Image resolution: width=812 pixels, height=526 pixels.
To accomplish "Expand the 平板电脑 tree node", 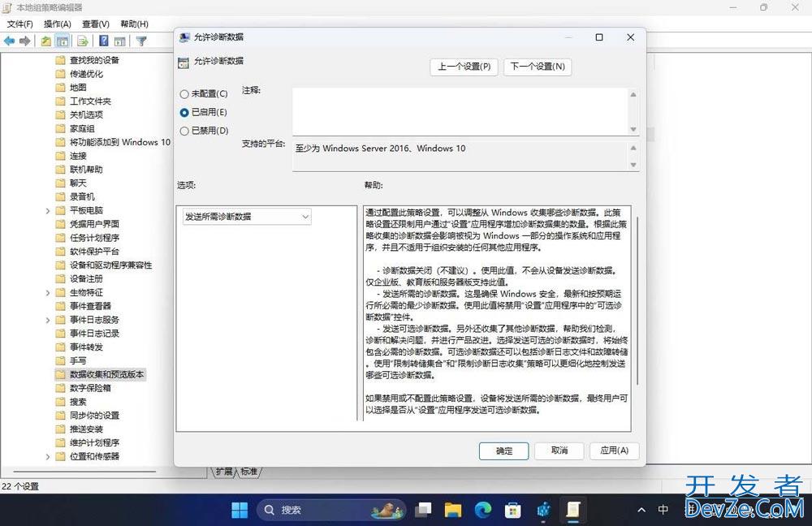I will point(48,211).
